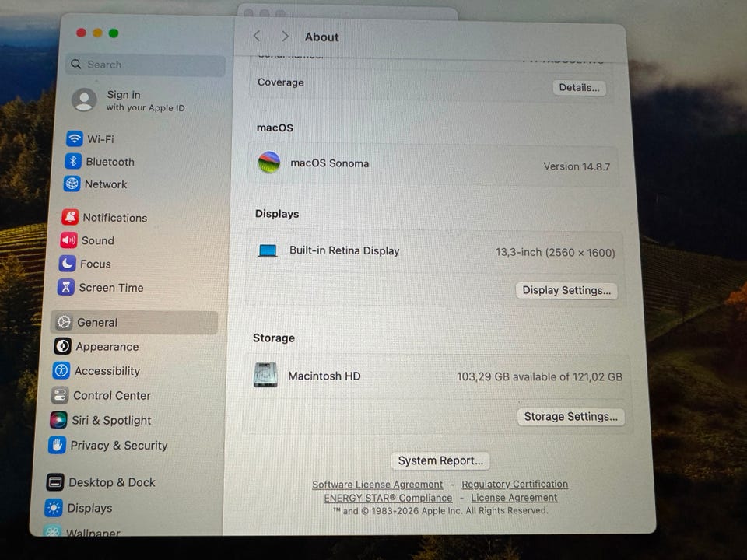Click the General gear icon
Screen dimensions: 747x560
64,322
